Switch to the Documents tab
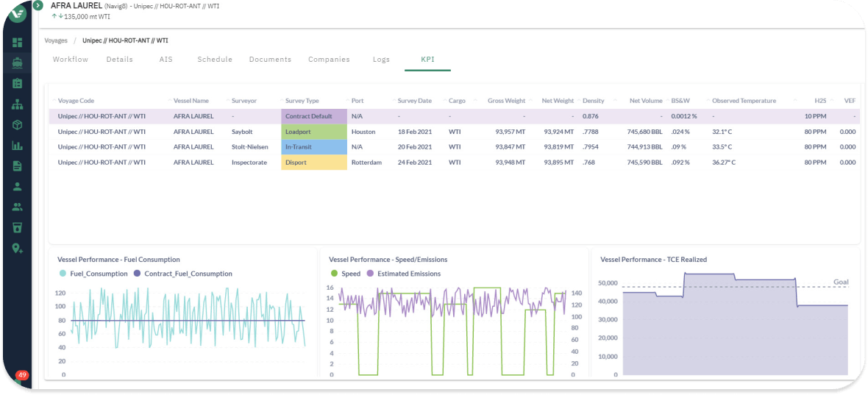 [x=270, y=59]
